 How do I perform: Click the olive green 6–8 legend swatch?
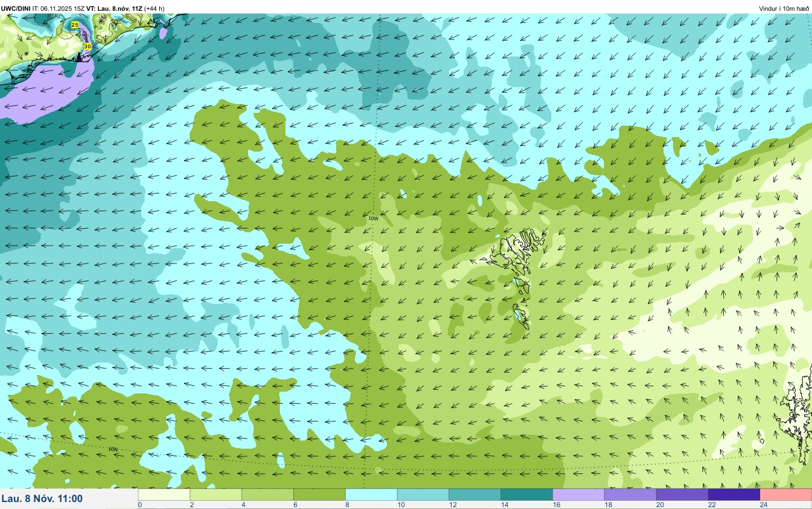[320, 494]
